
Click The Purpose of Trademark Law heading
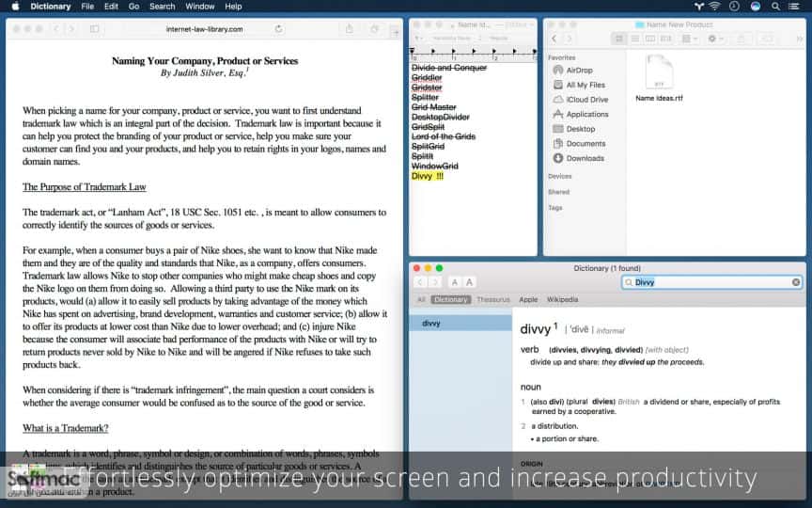point(85,187)
